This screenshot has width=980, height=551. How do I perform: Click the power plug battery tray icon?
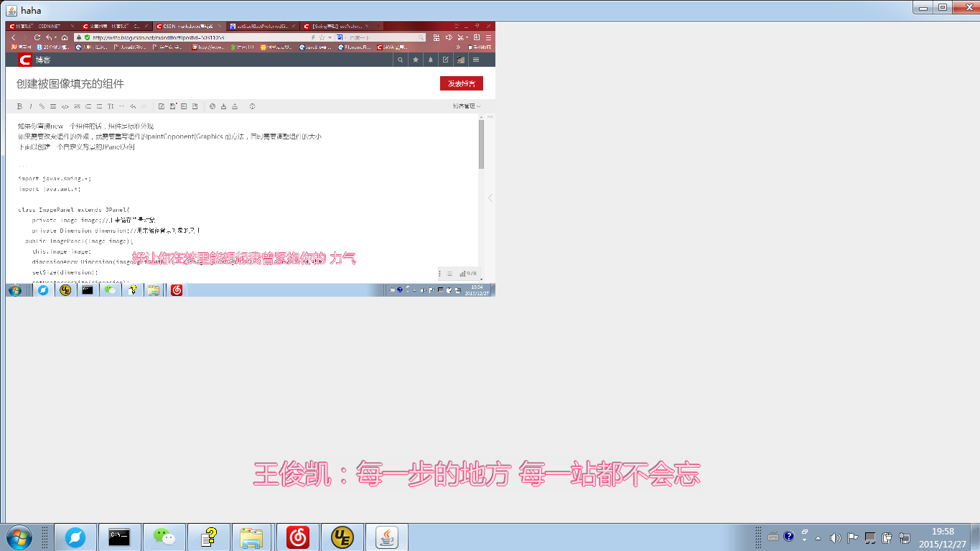pos(887,537)
